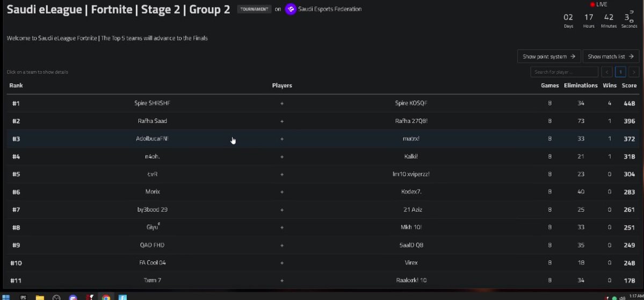Select player Raakxrk! 10
The image size is (644, 300).
pos(411,280)
